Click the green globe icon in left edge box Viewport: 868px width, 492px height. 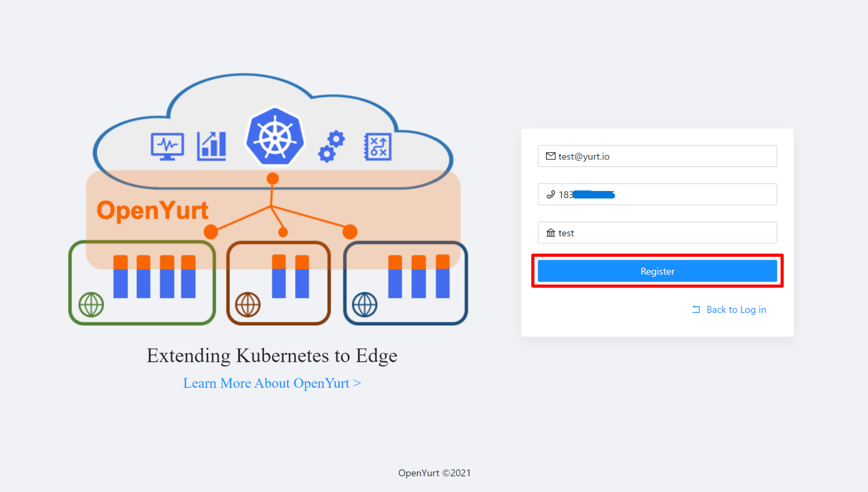tap(91, 305)
